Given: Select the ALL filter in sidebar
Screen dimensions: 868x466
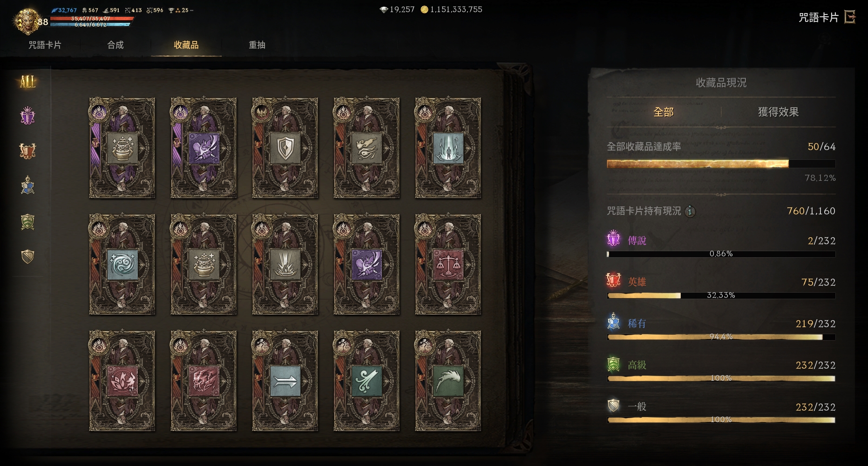Looking at the screenshot, I should [27, 82].
